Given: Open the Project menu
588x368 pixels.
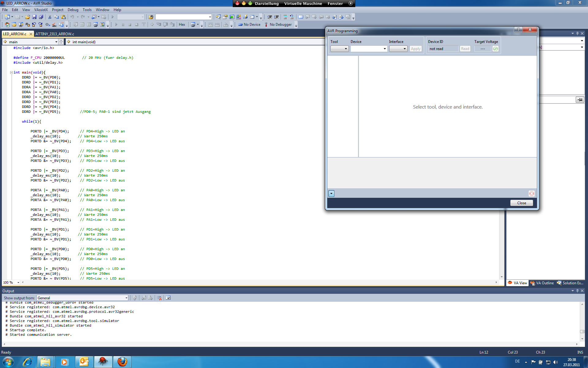Looking at the screenshot, I should (58, 10).
